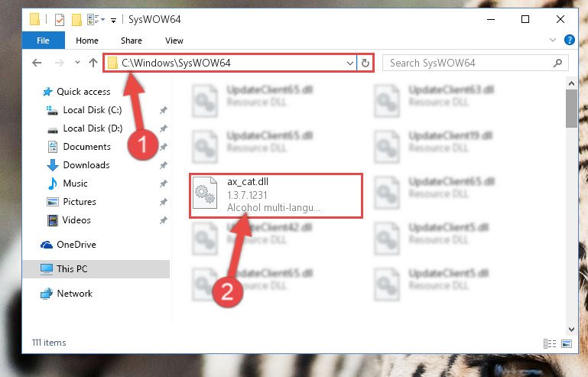
Task: Click New folder icon in title bar
Action: tap(76, 20)
